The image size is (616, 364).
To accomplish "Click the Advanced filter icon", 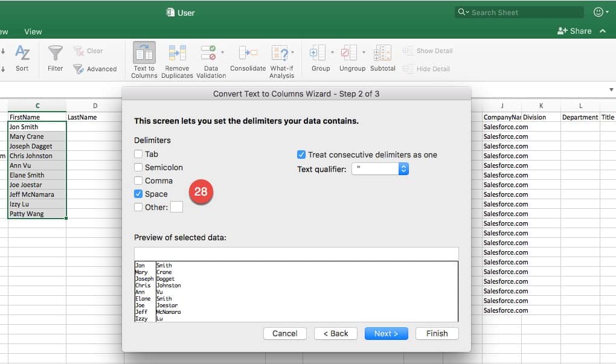I will [x=79, y=69].
